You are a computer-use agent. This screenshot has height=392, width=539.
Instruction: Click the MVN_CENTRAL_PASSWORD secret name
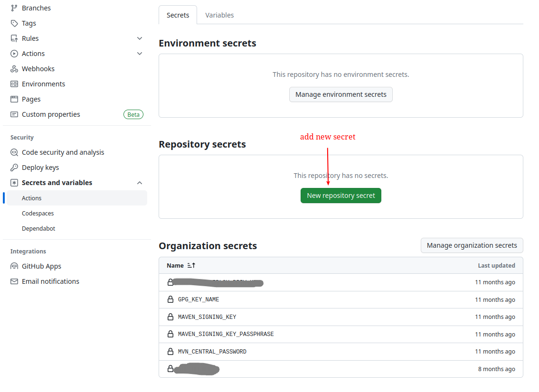click(x=212, y=352)
